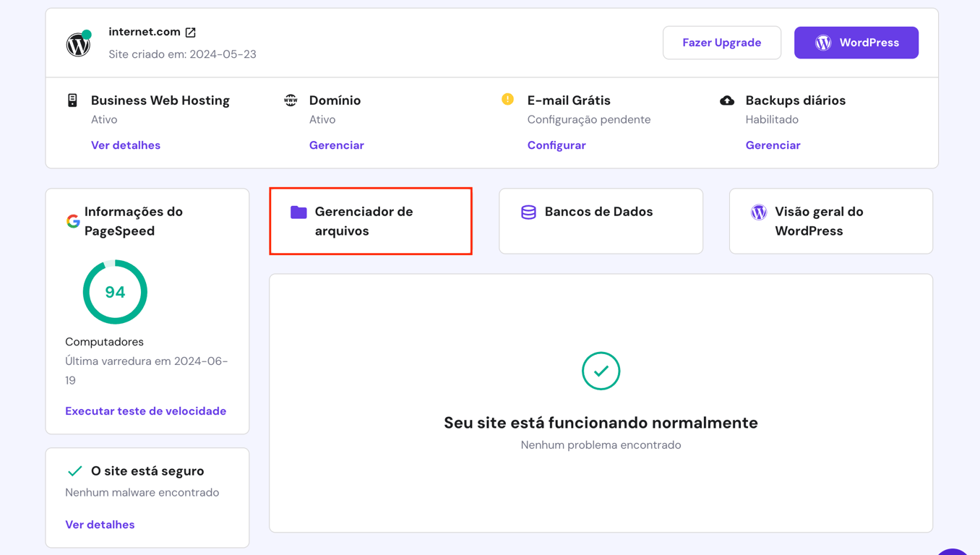
Task: Open the Gerenciador de arquivos folder icon
Action: (298, 212)
